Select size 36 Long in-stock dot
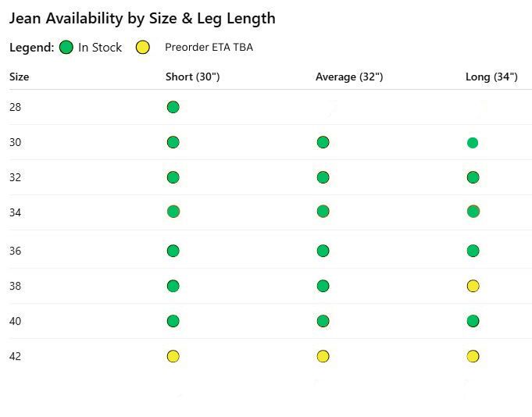 tap(473, 251)
